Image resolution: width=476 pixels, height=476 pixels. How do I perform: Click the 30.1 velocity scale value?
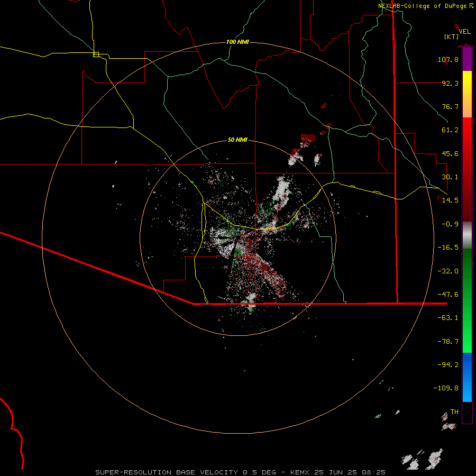point(450,177)
